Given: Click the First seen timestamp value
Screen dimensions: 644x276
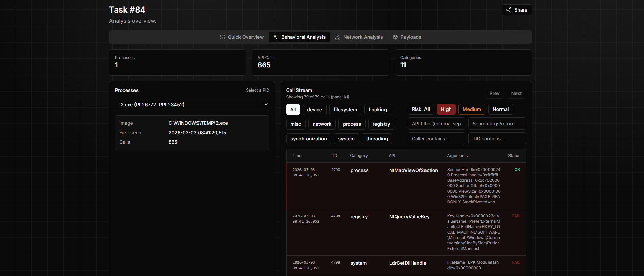Looking at the screenshot, I should pos(197,133).
